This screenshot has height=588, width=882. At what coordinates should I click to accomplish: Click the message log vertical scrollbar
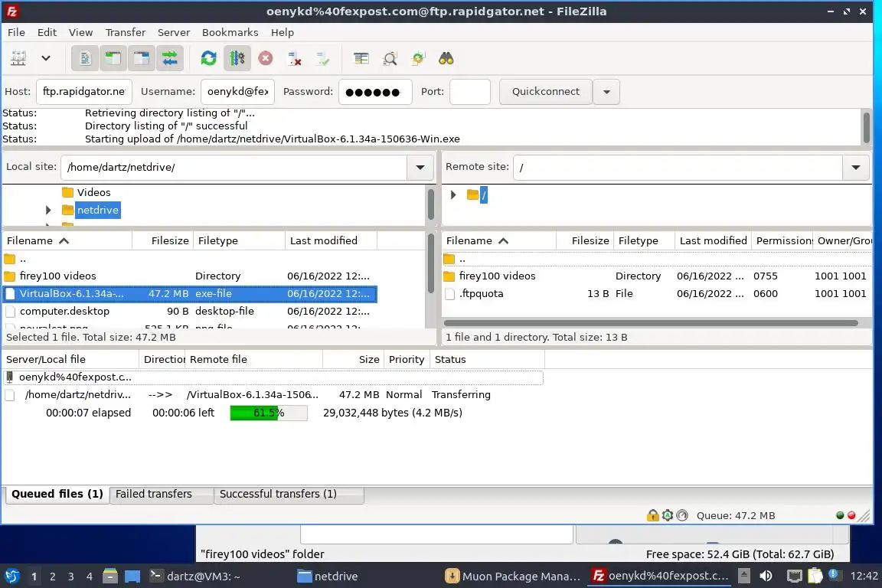(x=866, y=128)
